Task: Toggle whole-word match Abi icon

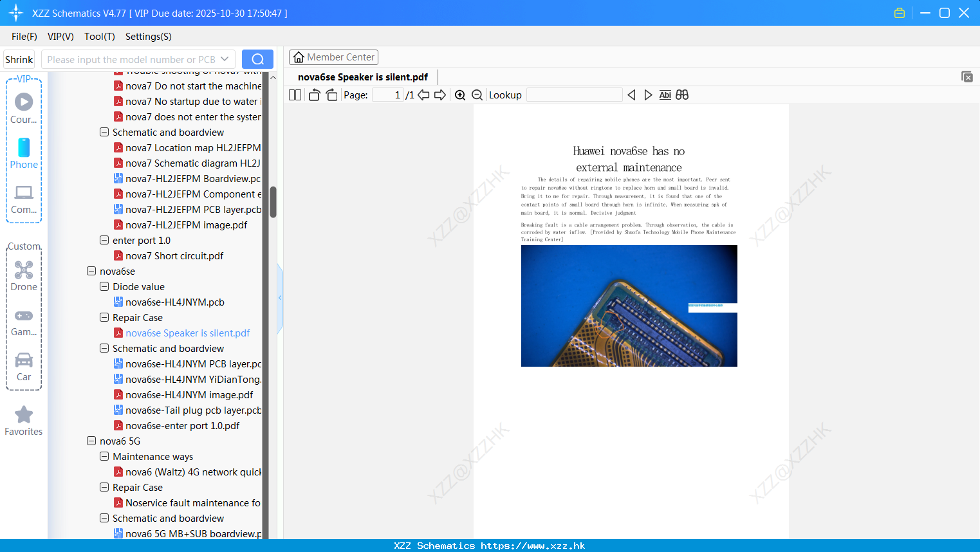Action: (665, 95)
